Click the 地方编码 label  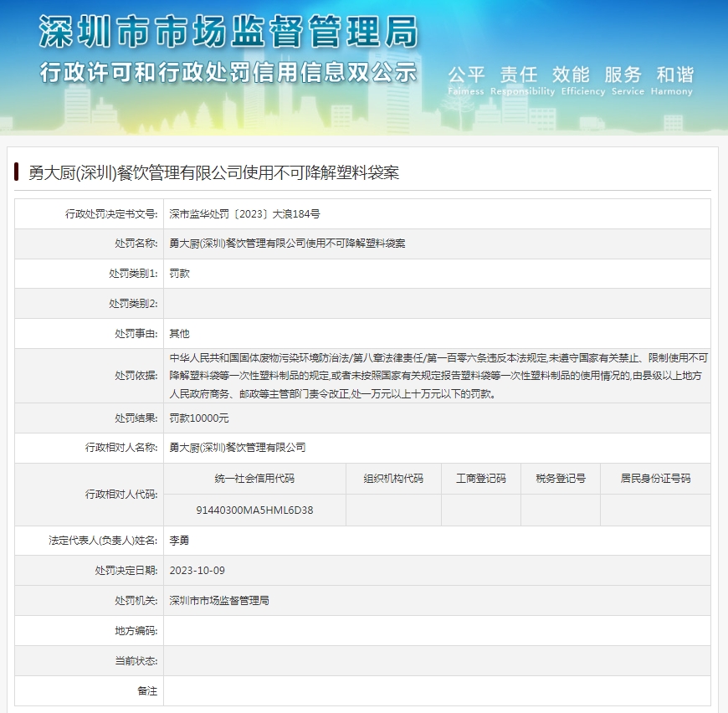(x=136, y=631)
